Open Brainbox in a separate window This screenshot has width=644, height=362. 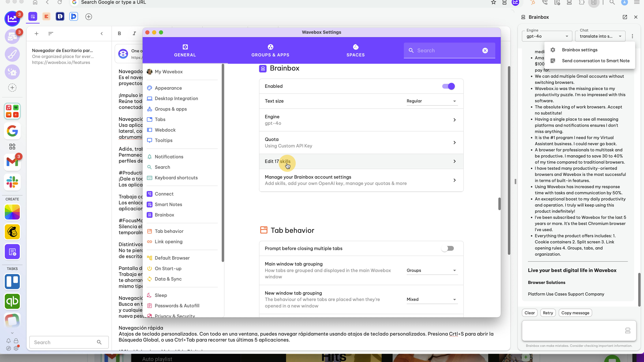(625, 17)
